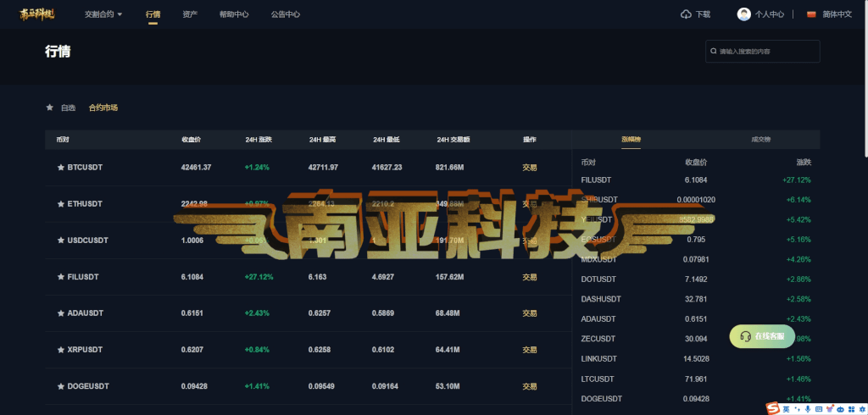Screen dimensions: 868x415
Task: Click the Sogou skin shirt icon
Action: pos(830,409)
